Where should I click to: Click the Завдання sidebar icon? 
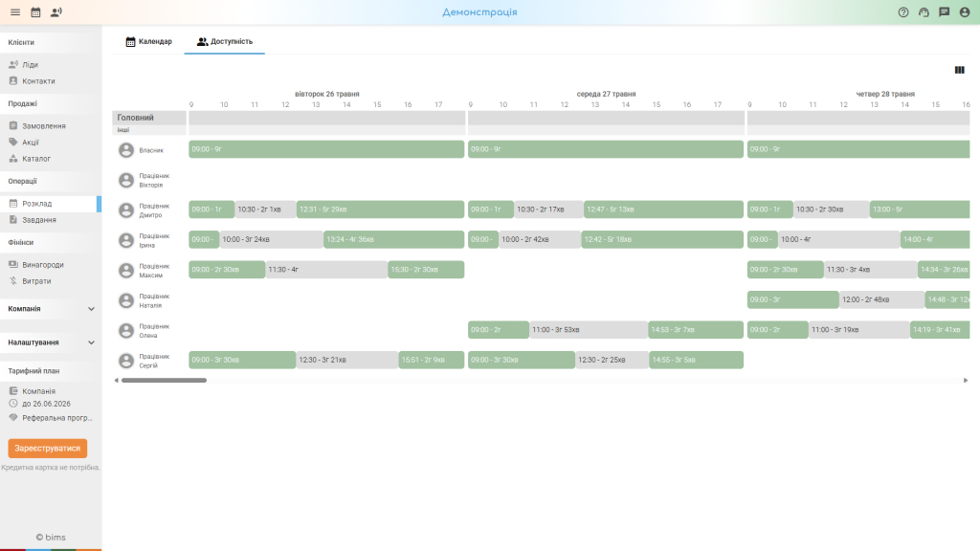[x=13, y=219]
